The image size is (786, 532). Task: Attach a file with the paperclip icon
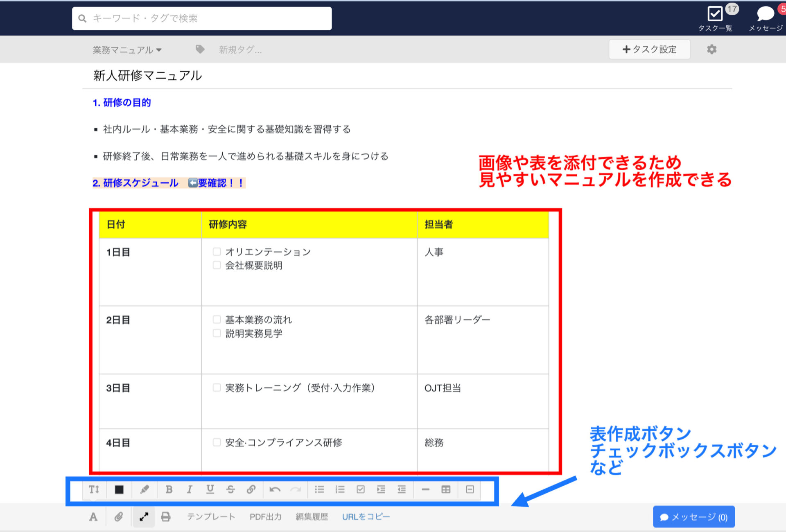119,516
